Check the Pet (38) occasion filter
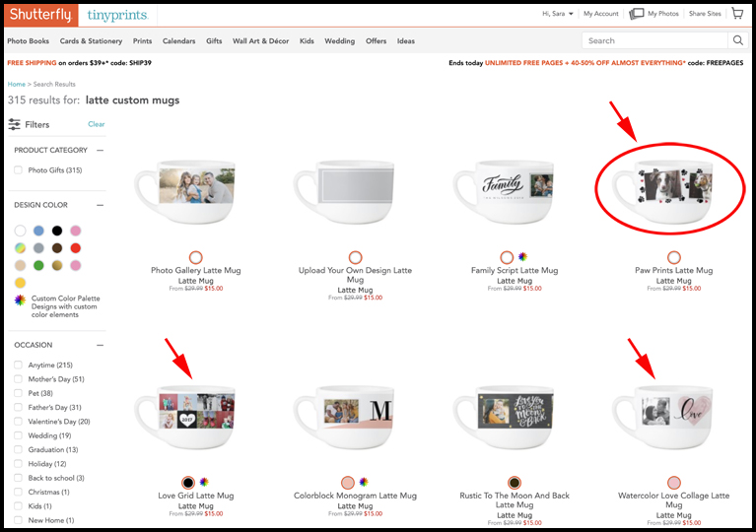The height and width of the screenshot is (532, 756). (19, 393)
